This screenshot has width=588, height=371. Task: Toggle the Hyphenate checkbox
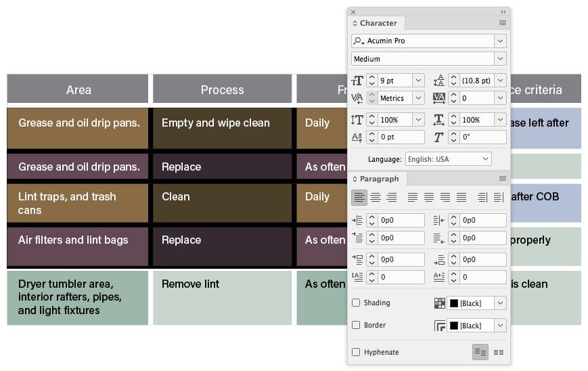coord(356,352)
